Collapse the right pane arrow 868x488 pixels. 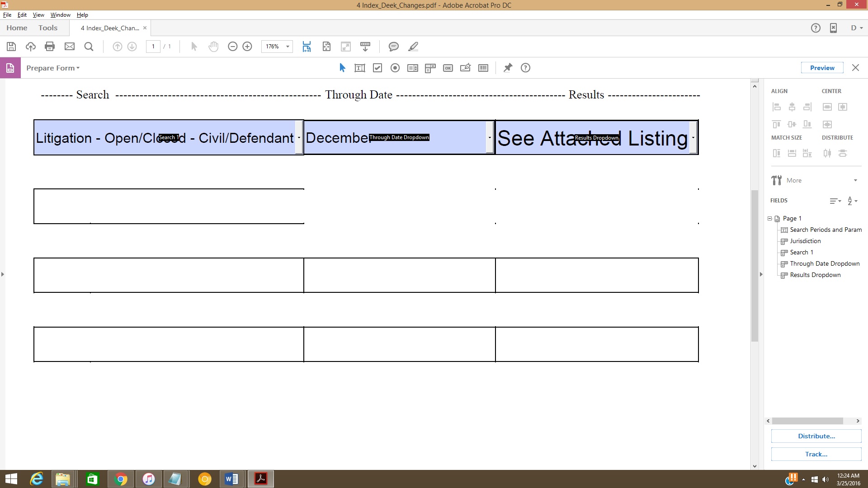click(x=761, y=274)
